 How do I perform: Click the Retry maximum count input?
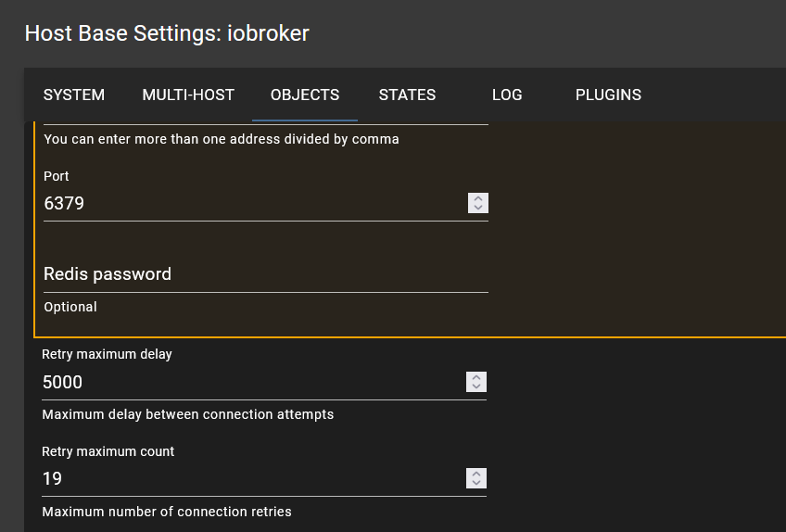250,478
